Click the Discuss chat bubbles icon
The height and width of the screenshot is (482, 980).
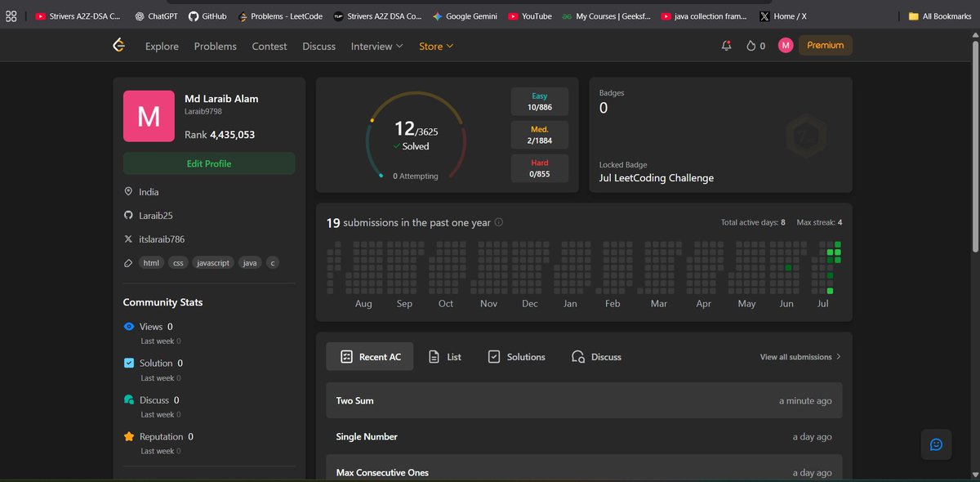(x=128, y=400)
